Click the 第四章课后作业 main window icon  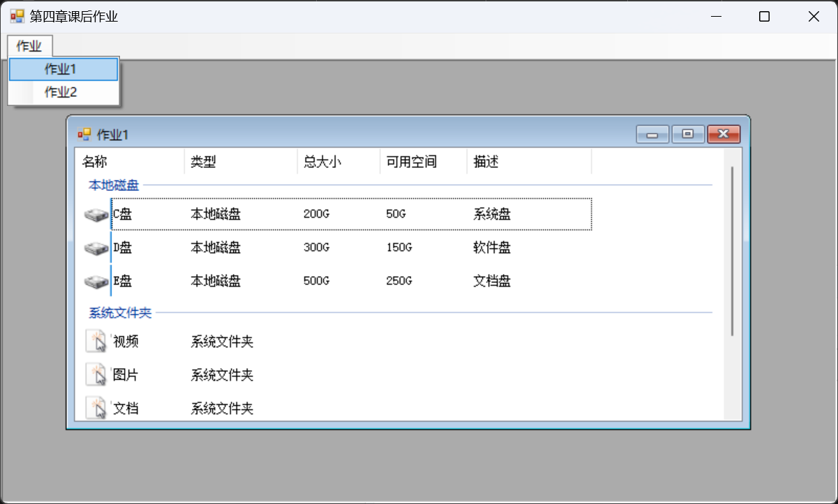17,17
